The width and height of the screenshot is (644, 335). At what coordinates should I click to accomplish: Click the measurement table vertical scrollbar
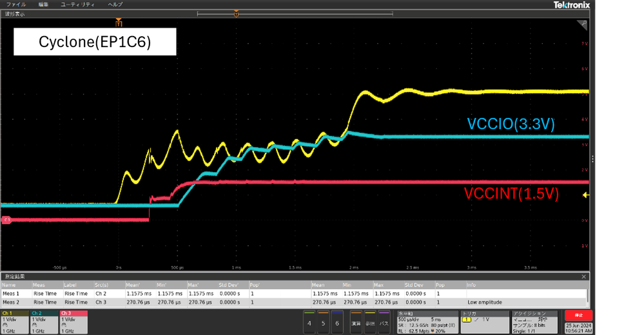point(588,295)
